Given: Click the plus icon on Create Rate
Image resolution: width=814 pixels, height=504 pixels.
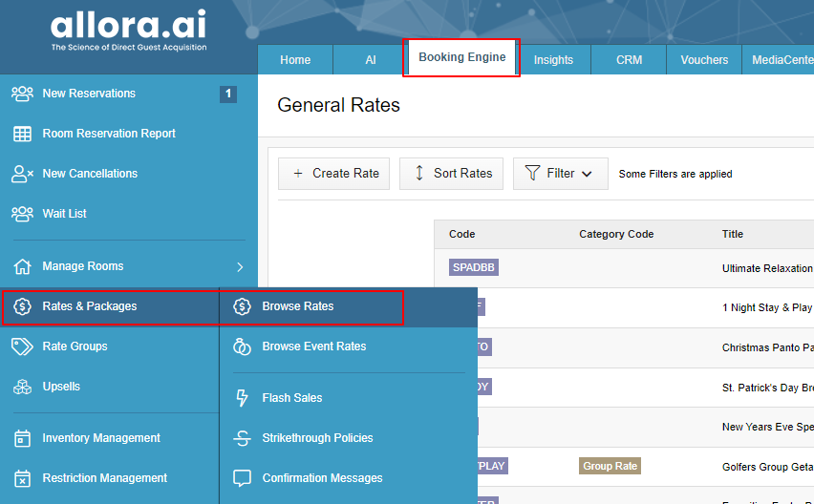Looking at the screenshot, I should click(298, 174).
